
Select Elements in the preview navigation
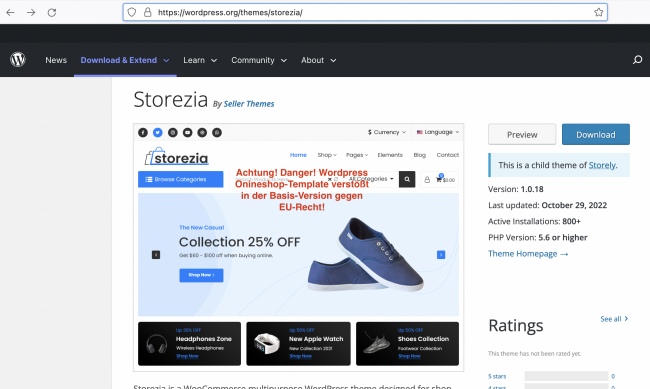coord(390,155)
